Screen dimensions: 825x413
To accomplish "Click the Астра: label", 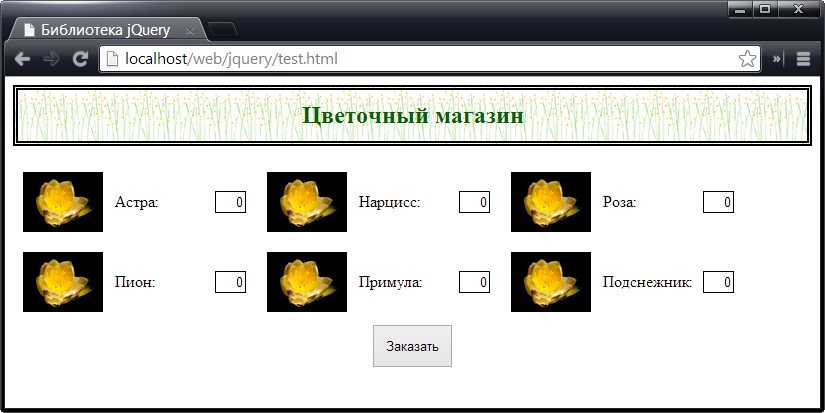I will point(136,202).
